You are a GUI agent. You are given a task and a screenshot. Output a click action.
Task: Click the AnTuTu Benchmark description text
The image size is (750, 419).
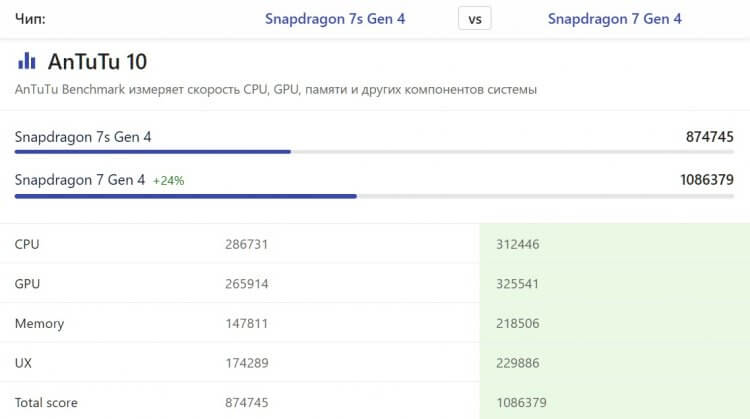coord(276,89)
